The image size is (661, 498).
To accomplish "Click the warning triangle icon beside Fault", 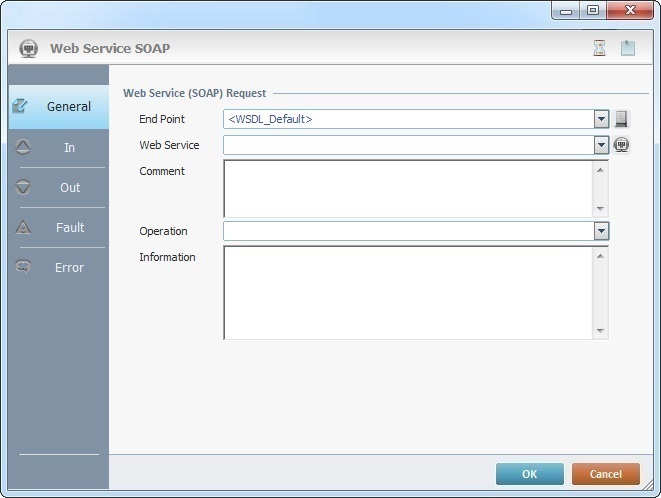I will pyautogui.click(x=24, y=227).
